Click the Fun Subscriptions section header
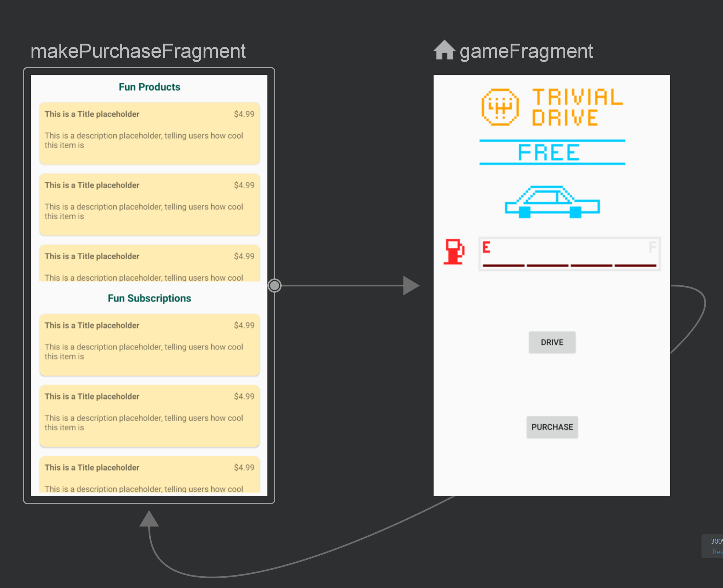The width and height of the screenshot is (723, 588). pos(149,298)
